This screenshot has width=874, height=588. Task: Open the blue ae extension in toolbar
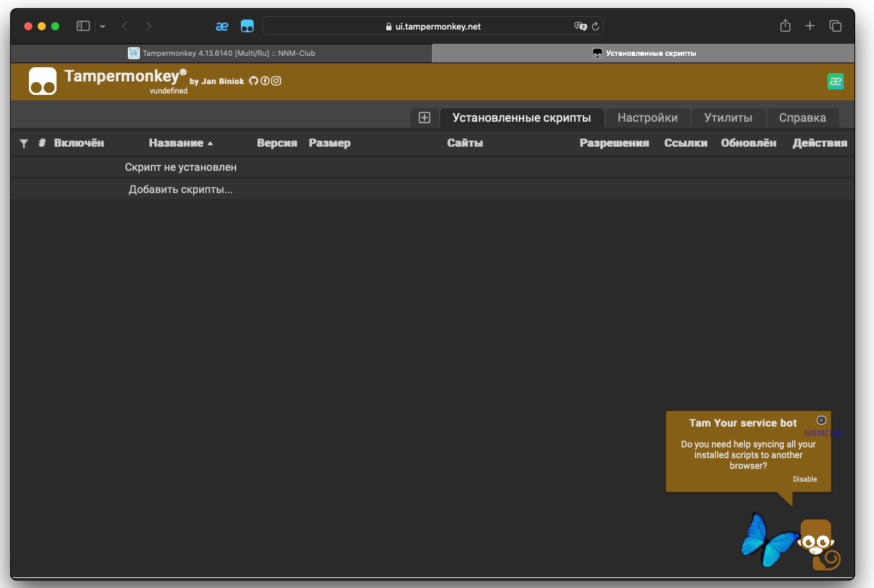click(222, 26)
